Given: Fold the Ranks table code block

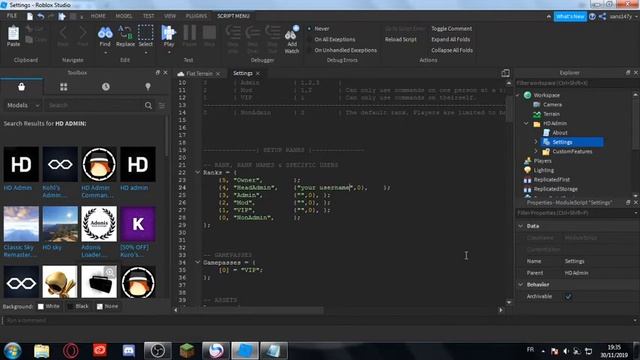Looking at the screenshot, I should point(197,173).
